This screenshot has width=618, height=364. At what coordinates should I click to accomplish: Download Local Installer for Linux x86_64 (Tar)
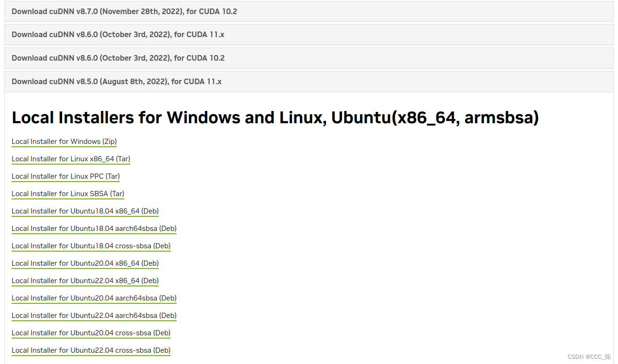click(71, 159)
